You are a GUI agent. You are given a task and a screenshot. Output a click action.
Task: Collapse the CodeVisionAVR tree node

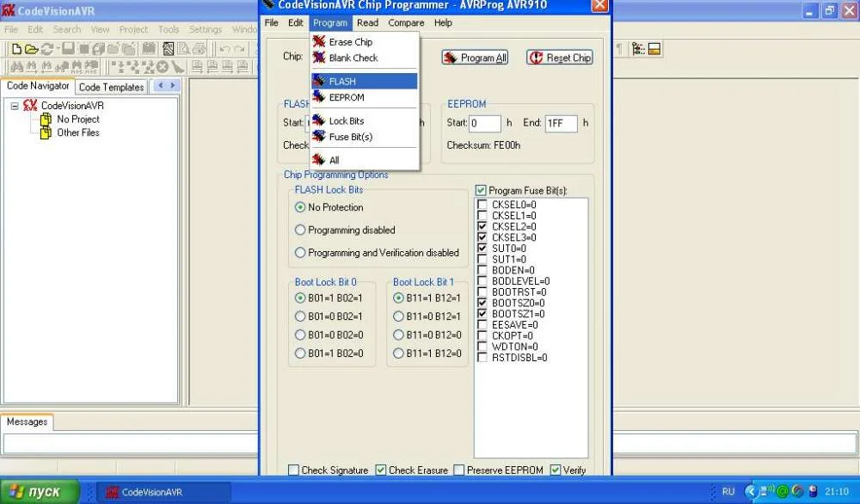tap(15, 106)
